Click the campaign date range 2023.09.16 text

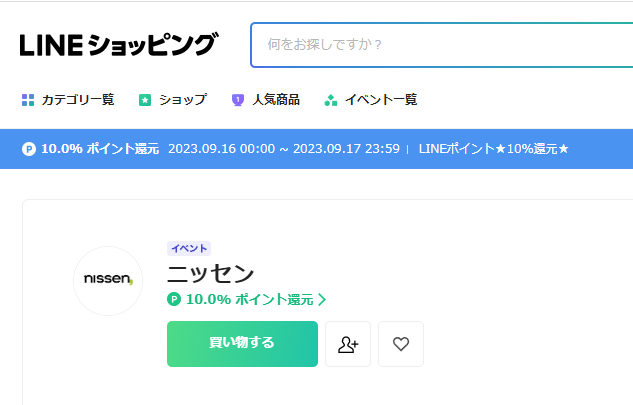(x=284, y=149)
